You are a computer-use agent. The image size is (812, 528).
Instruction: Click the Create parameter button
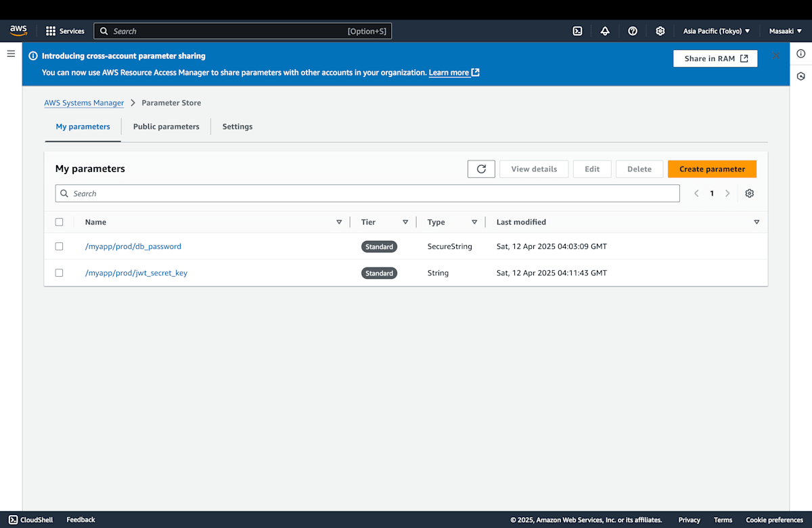point(712,169)
